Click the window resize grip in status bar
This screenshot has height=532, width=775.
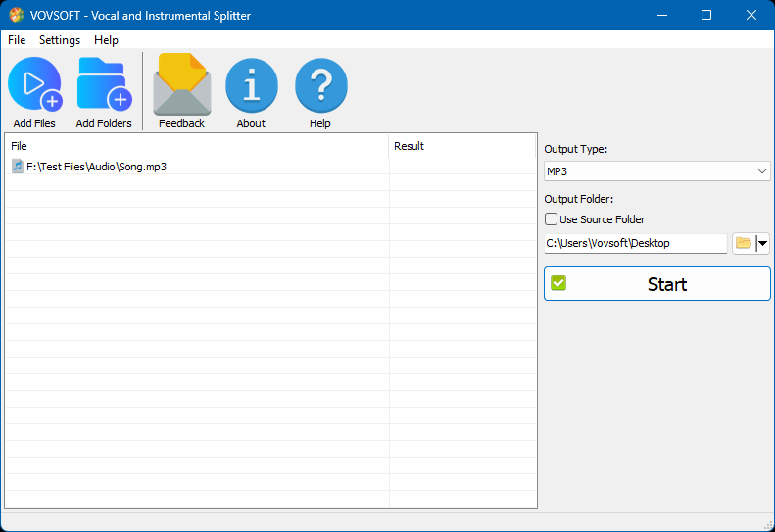pos(768,525)
